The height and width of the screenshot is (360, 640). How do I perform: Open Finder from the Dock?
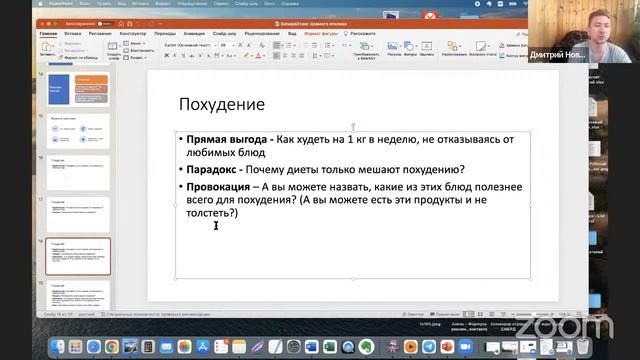pyautogui.click(x=58, y=347)
